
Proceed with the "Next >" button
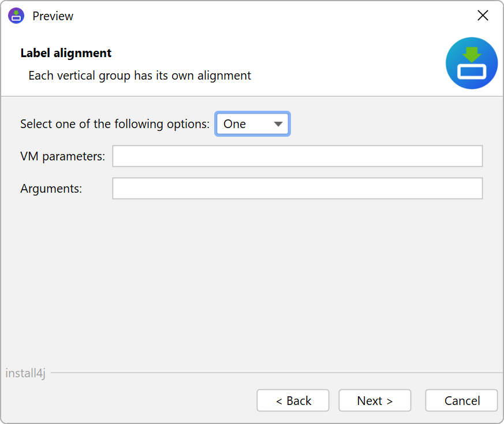[375, 400]
